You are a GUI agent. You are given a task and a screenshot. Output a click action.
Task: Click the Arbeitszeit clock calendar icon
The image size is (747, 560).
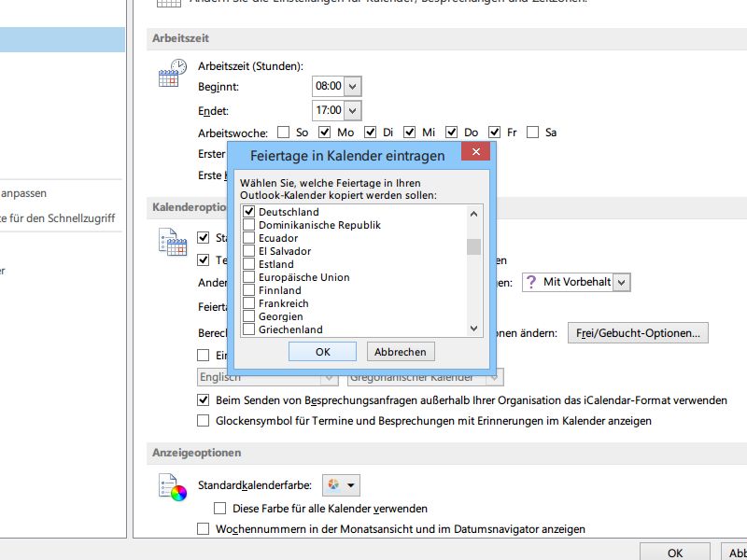[x=173, y=73]
